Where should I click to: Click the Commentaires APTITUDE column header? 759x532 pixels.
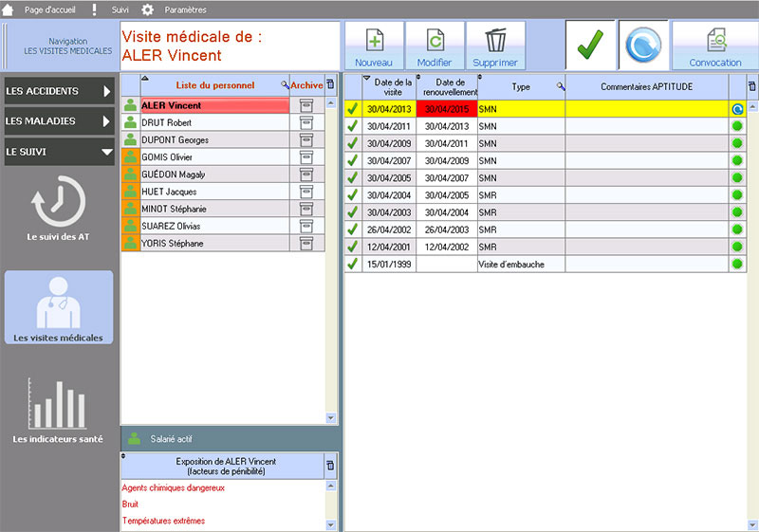pyautogui.click(x=647, y=87)
